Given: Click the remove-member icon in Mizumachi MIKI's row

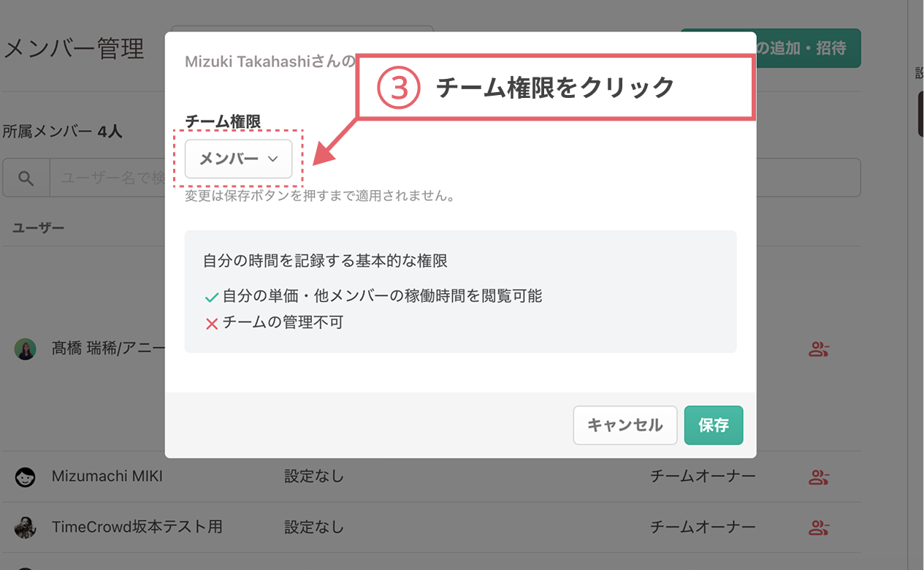Looking at the screenshot, I should (818, 476).
